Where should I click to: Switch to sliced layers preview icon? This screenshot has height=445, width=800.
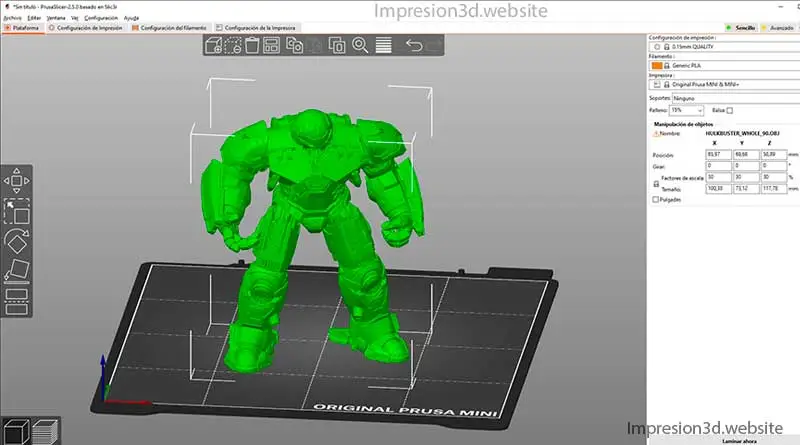[45, 431]
